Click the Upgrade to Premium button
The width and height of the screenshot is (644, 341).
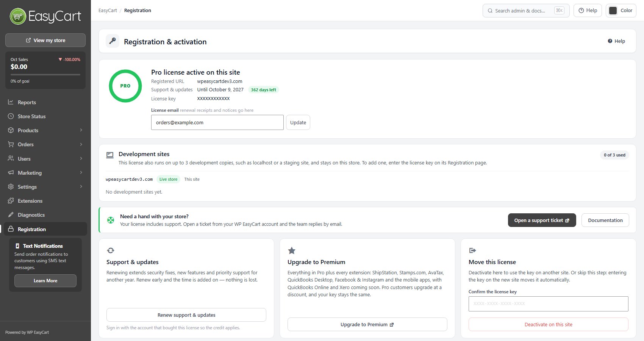click(367, 324)
